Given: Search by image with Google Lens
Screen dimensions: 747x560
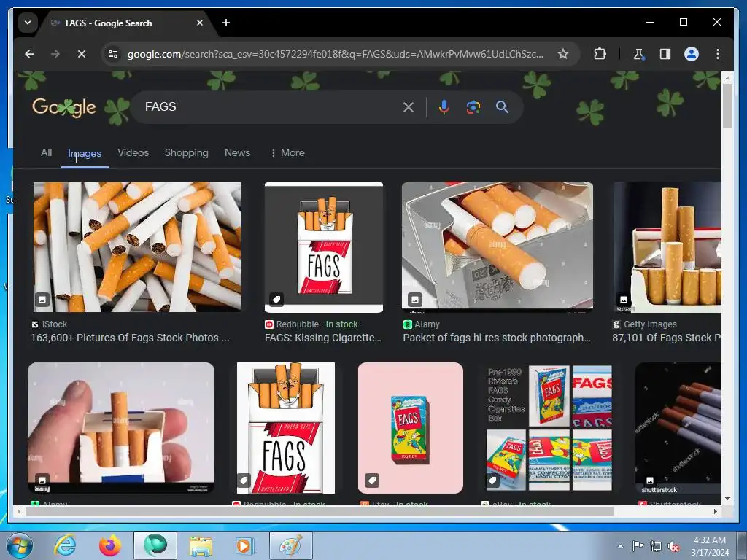Looking at the screenshot, I should coord(473,106).
